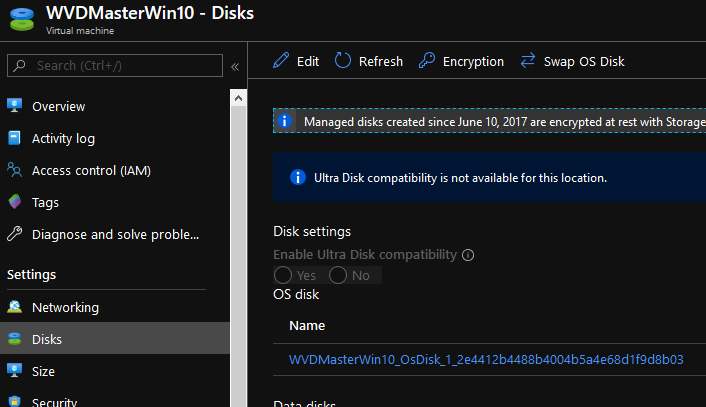The width and height of the screenshot is (706, 407).
Task: Select Yes for Ultra Disk compatibility
Action: pos(283,275)
